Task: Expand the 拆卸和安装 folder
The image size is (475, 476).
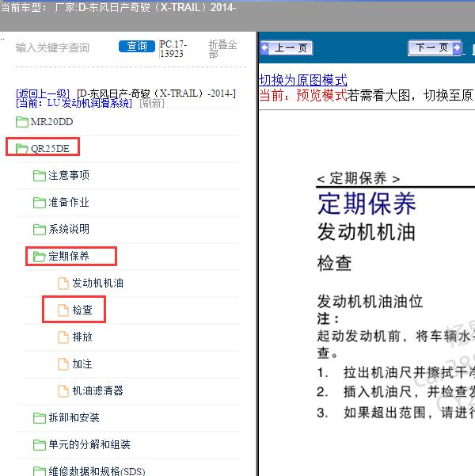Action: click(74, 417)
